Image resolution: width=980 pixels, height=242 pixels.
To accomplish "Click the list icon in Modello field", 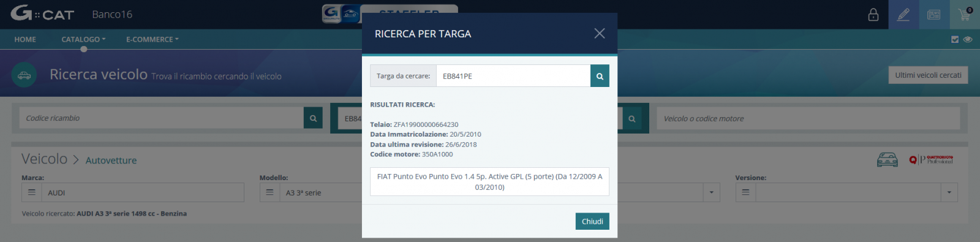I will (269, 192).
